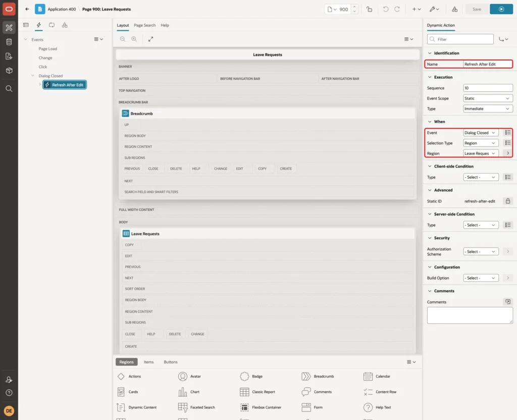
Task: Go back using the left arrow
Action: pos(27,9)
